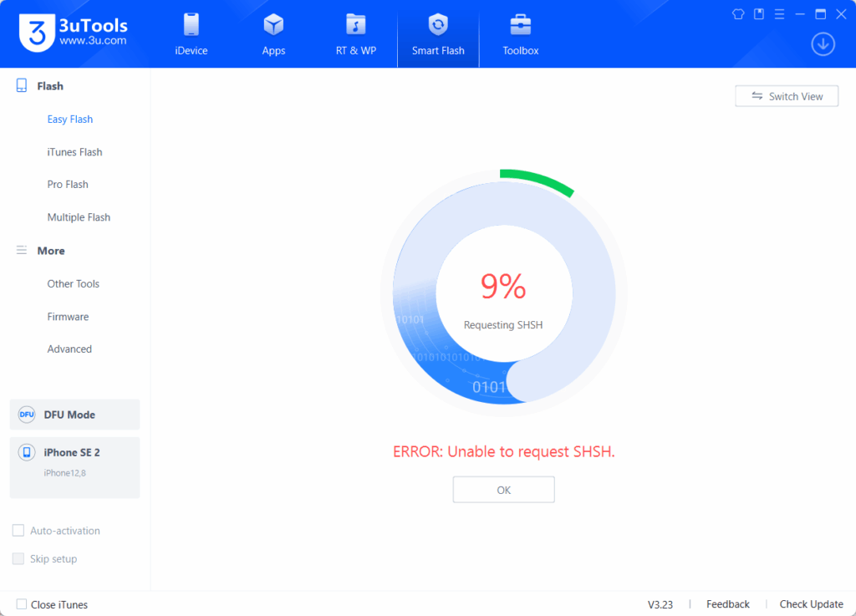The height and width of the screenshot is (616, 856).
Task: Click the red SHSH error message
Action: [503, 452]
